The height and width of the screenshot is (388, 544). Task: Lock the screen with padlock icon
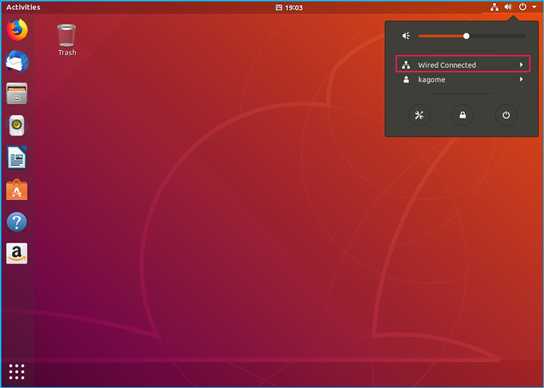click(x=462, y=115)
